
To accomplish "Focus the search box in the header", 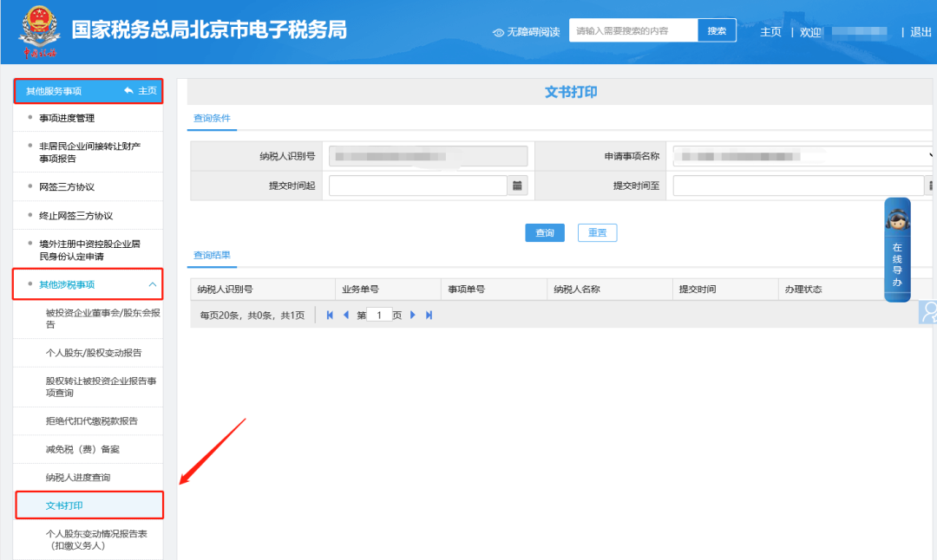I will [633, 30].
